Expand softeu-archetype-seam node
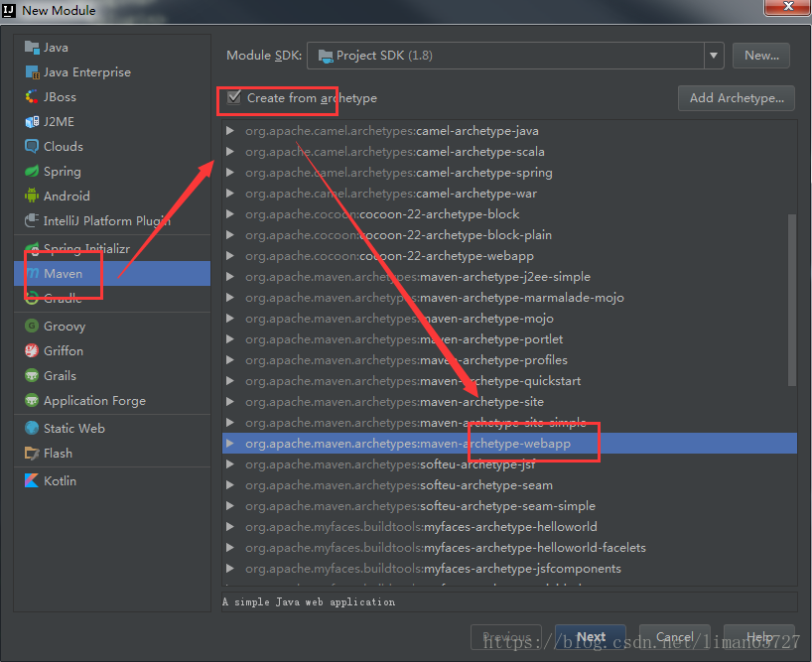 (x=230, y=485)
